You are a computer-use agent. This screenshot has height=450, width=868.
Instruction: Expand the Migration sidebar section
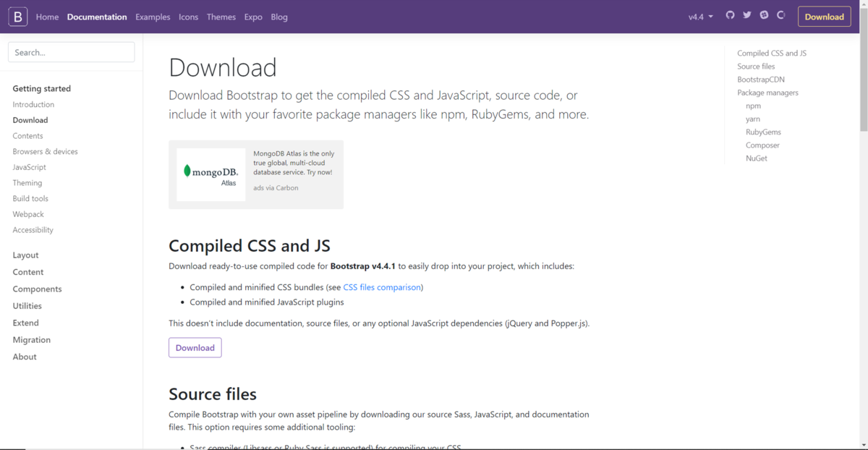click(x=32, y=340)
